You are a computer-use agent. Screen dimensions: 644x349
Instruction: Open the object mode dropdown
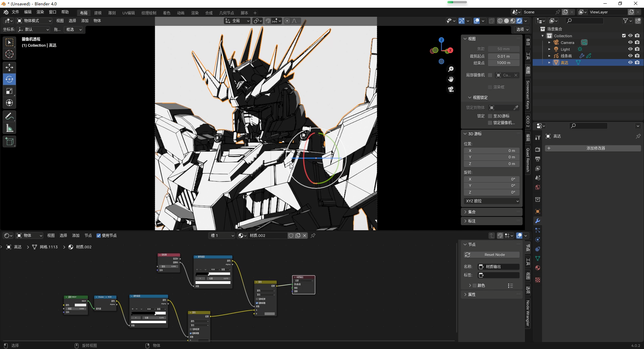34,21
